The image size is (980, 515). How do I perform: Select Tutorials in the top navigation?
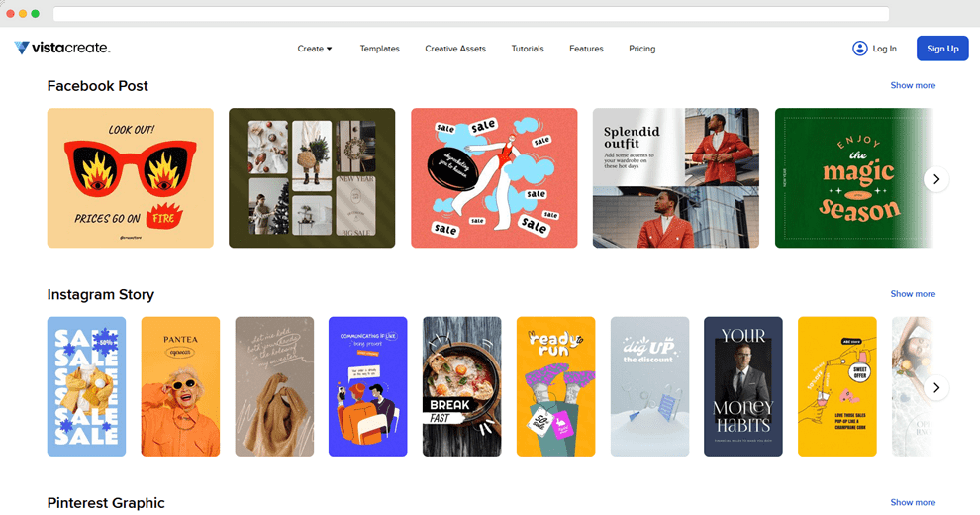[x=528, y=49]
